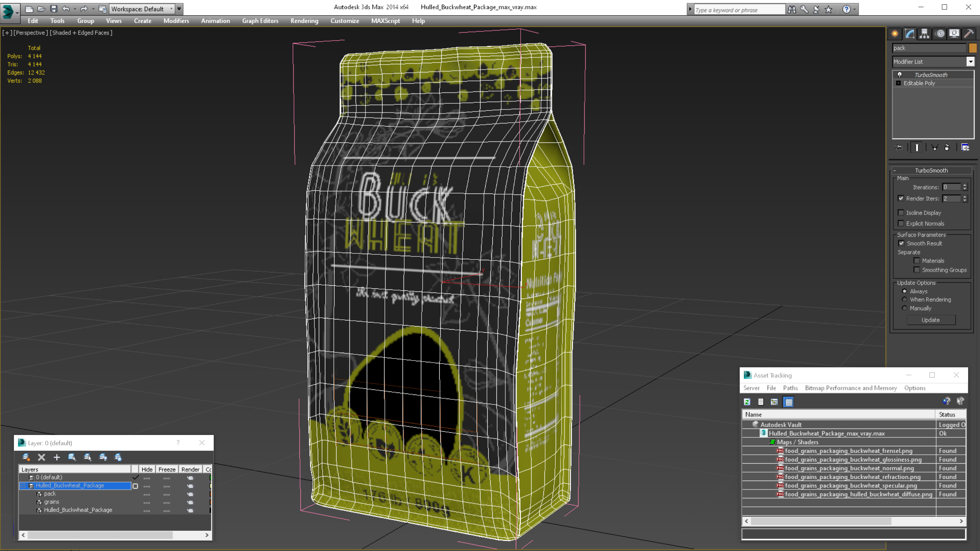Click the Shaded + Edged Faces viewport label
Image resolution: width=980 pixels, height=551 pixels.
(x=81, y=33)
